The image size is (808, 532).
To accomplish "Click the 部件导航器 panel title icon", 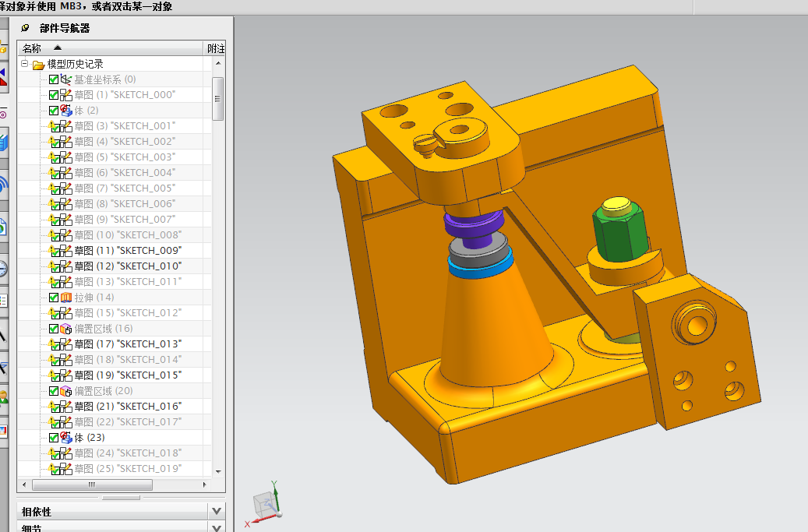I will (25, 28).
